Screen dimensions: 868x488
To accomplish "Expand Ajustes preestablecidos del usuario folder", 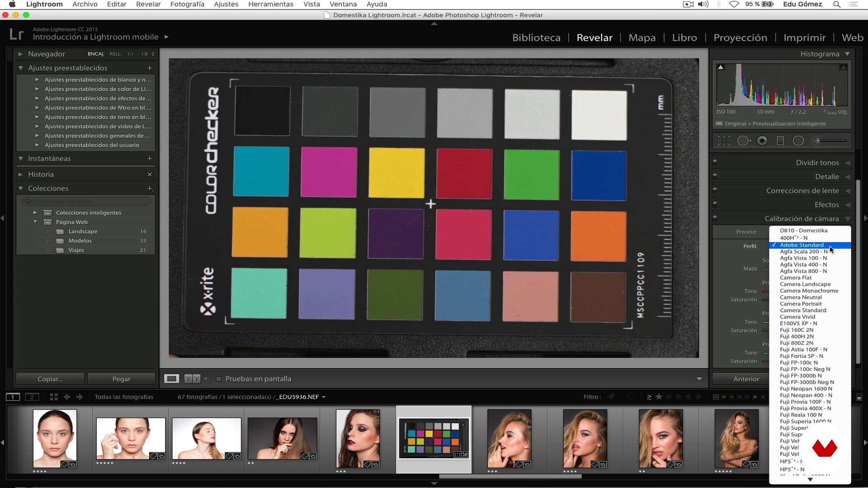I will [37, 145].
